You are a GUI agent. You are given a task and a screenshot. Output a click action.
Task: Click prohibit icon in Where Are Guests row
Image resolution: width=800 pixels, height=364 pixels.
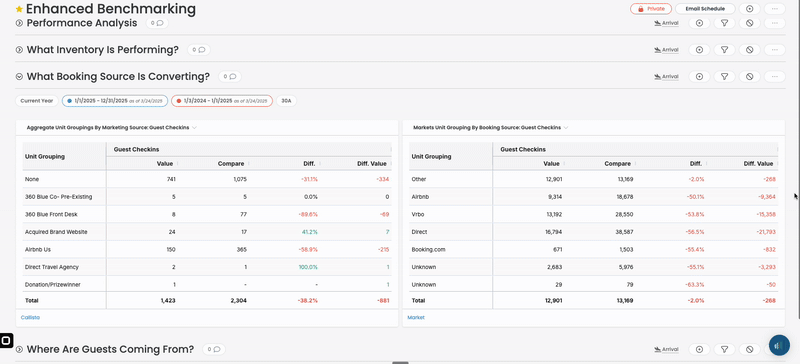749,349
